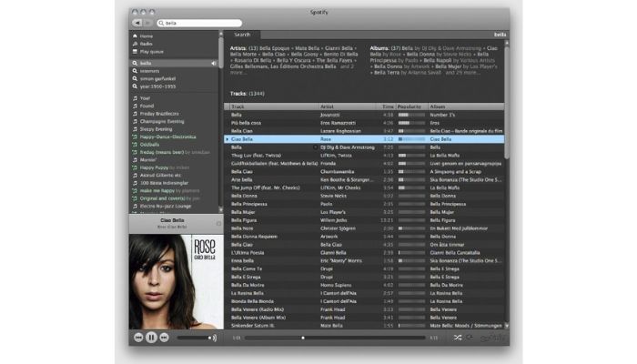Open the 'Oddballs' playlist

(149, 145)
